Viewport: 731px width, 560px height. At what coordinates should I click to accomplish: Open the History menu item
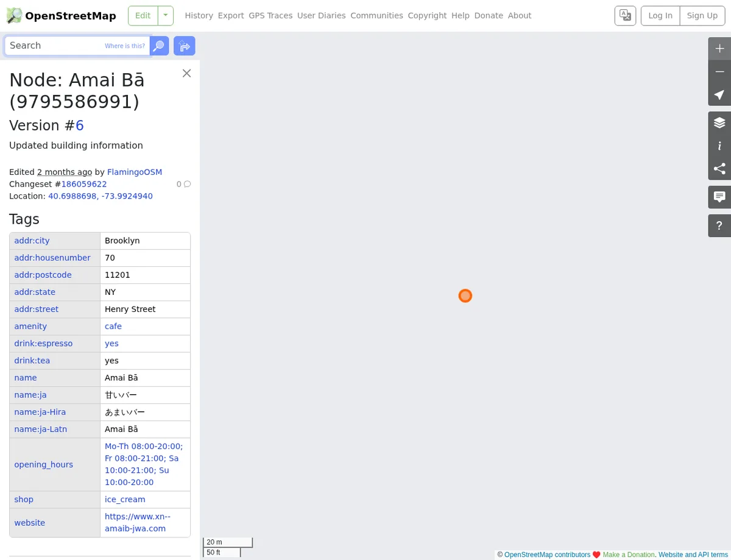199,15
